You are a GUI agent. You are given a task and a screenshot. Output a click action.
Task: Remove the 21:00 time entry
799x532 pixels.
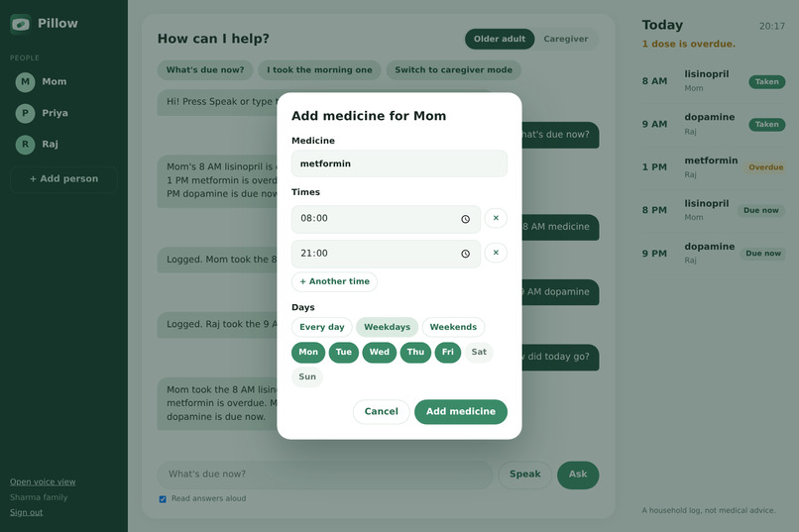pyautogui.click(x=496, y=253)
